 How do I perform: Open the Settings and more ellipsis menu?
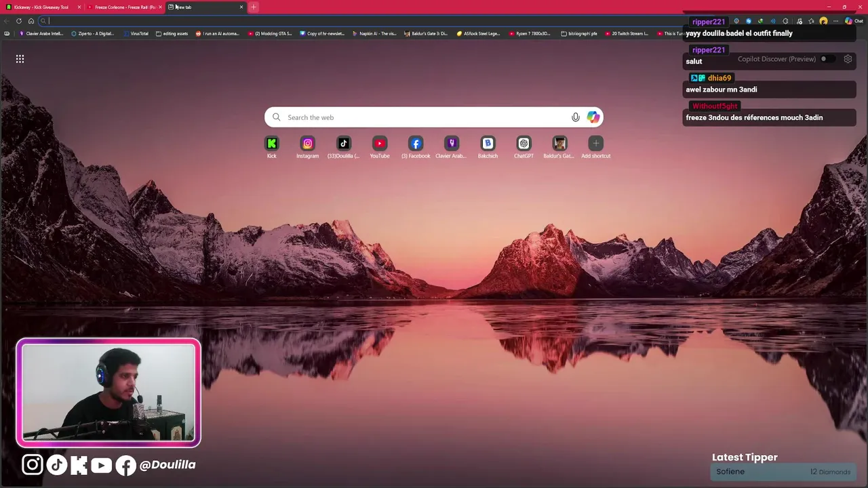(x=836, y=21)
